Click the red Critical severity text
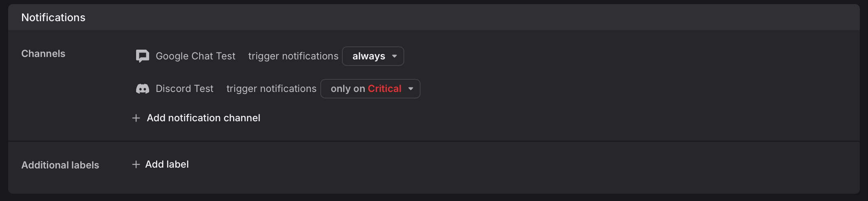 pos(385,89)
